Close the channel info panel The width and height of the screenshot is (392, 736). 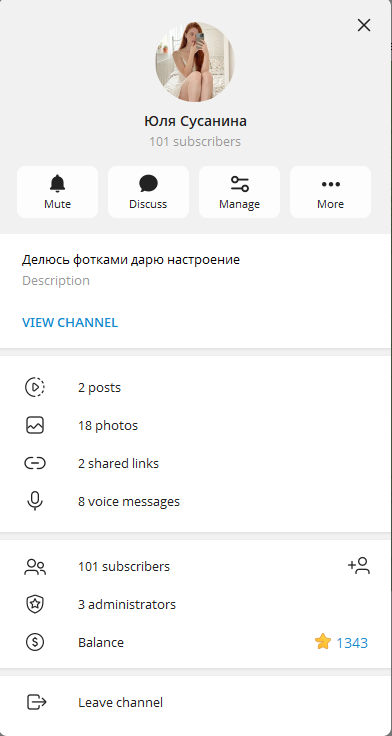point(364,25)
